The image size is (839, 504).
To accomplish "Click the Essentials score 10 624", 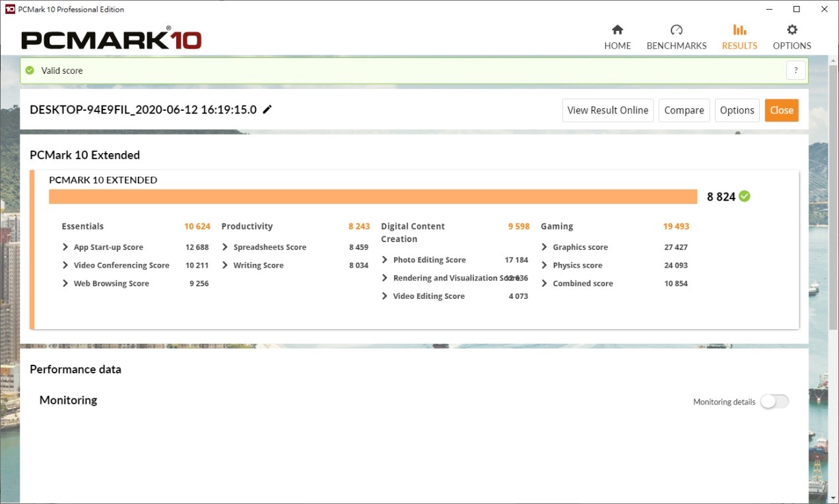I will pyautogui.click(x=197, y=226).
